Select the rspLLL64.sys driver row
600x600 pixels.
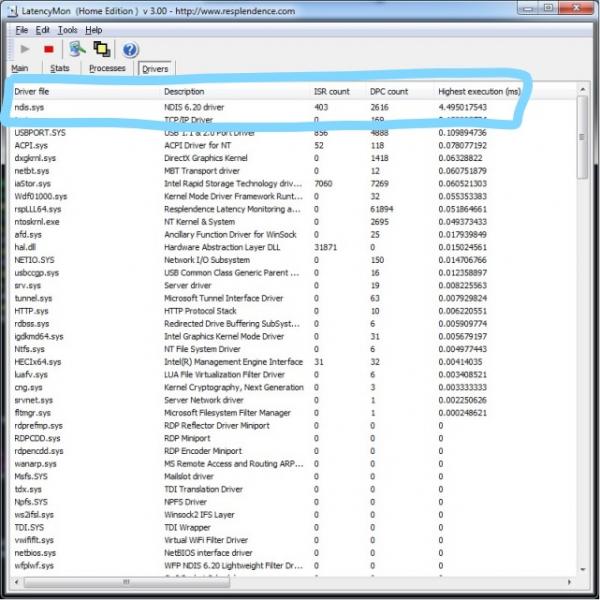(x=293, y=209)
